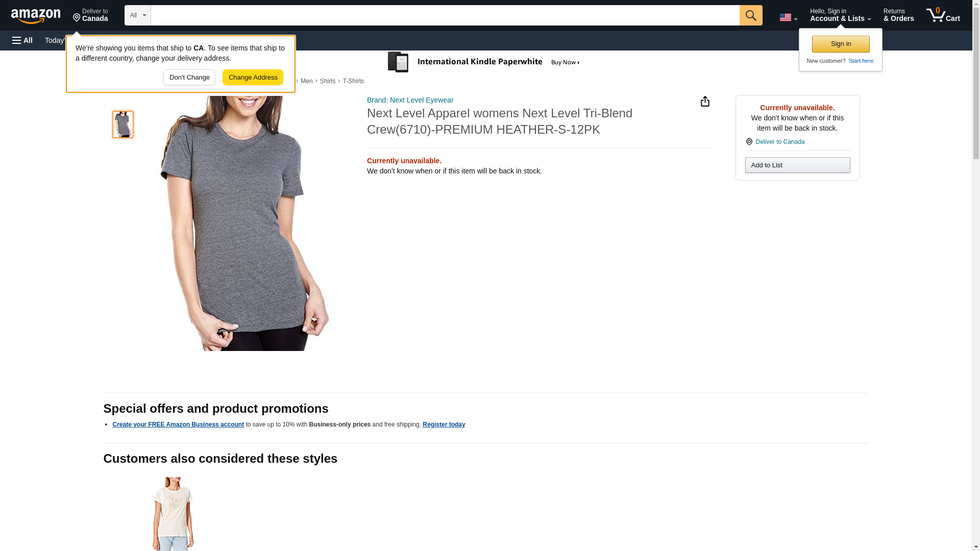
Task: Open the All hamburger menu
Action: (22, 40)
